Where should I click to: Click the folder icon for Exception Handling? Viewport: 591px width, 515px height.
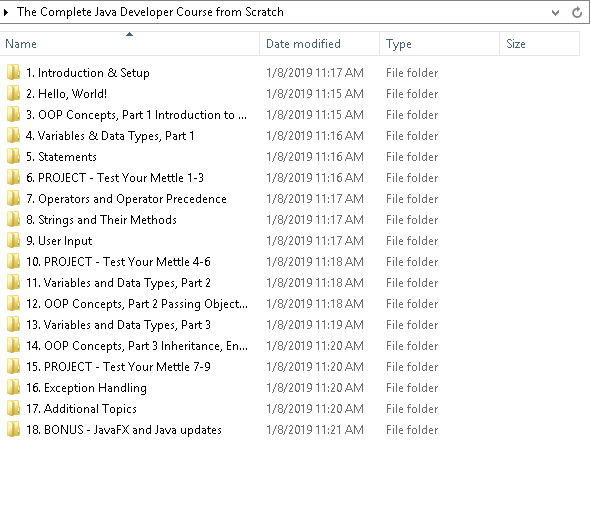[13, 387]
